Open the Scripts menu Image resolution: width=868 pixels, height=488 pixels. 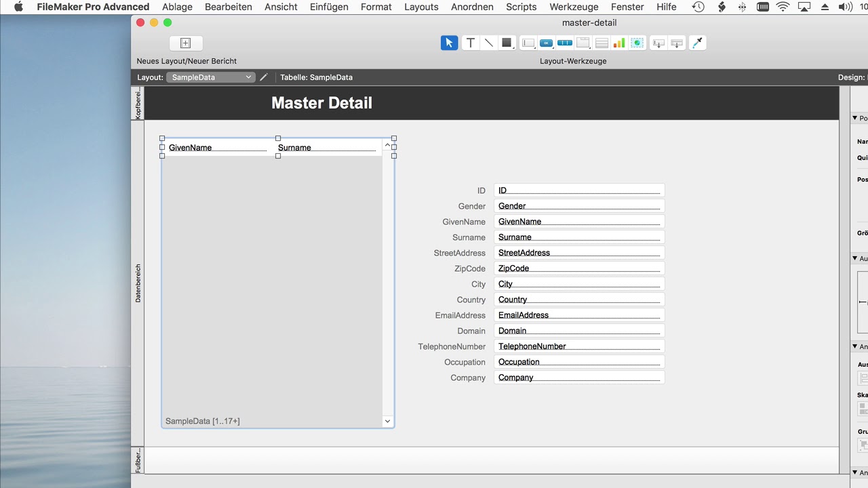pos(521,7)
